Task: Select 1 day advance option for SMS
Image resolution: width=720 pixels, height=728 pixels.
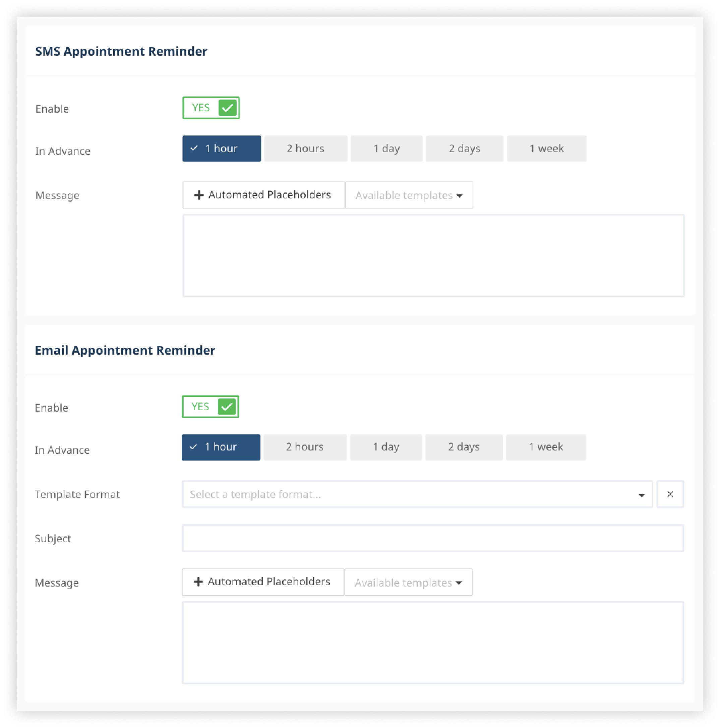Action: pos(385,148)
